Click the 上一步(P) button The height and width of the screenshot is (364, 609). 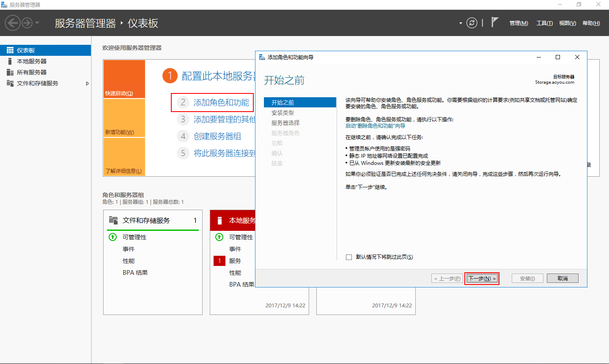447,279
